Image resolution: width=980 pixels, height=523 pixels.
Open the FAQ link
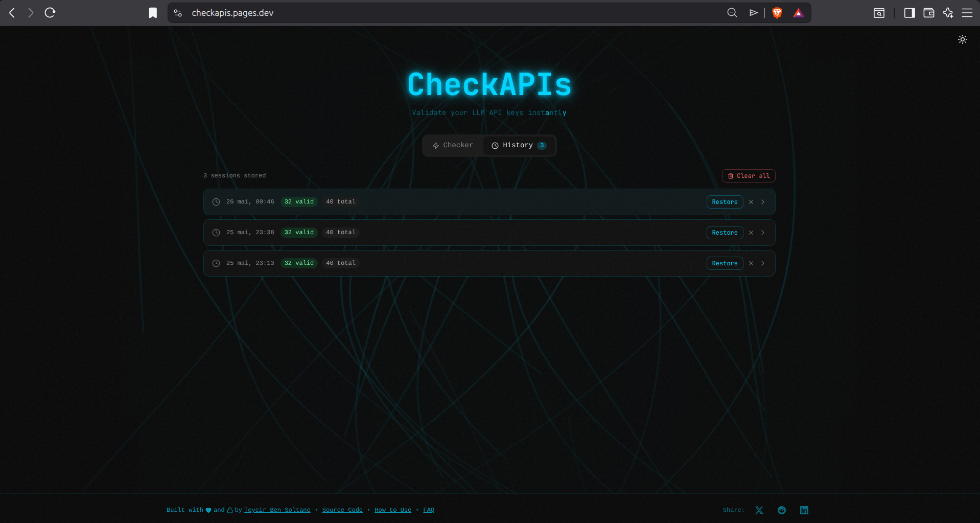click(x=429, y=510)
